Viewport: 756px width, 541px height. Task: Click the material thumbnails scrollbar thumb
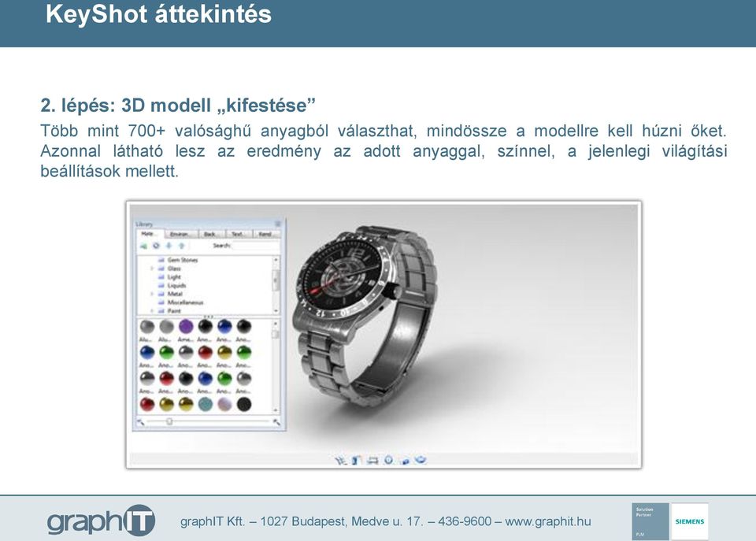tap(276, 334)
